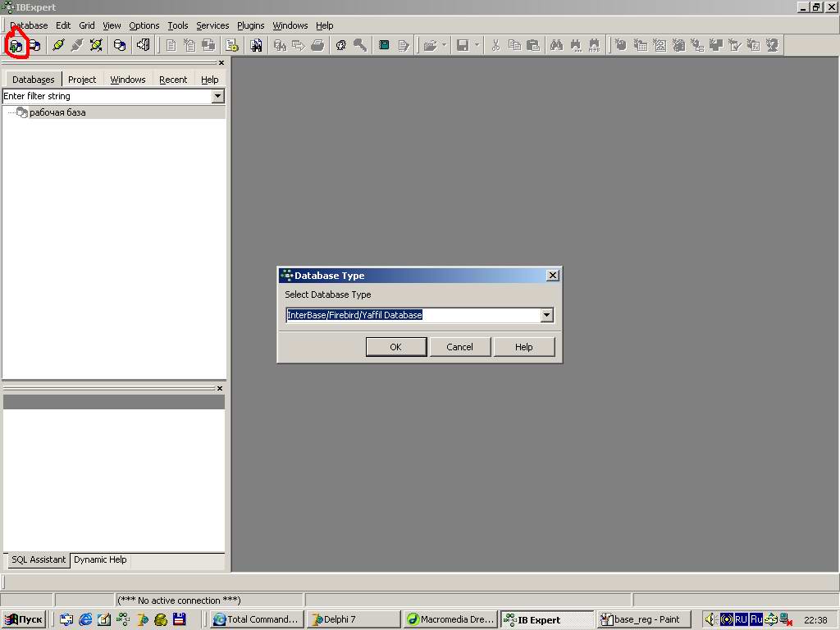This screenshot has height=630, width=840.
Task: Select the Dynamic Help tab
Action: point(100,559)
